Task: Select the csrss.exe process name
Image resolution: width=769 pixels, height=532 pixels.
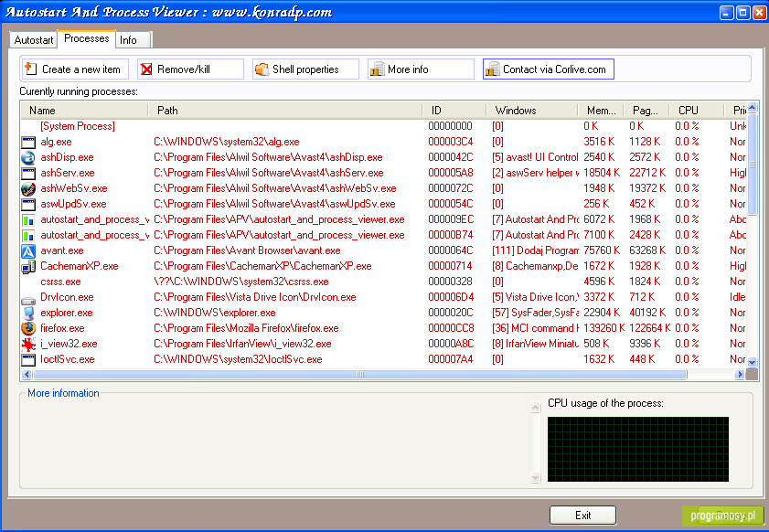Action: click(x=60, y=282)
